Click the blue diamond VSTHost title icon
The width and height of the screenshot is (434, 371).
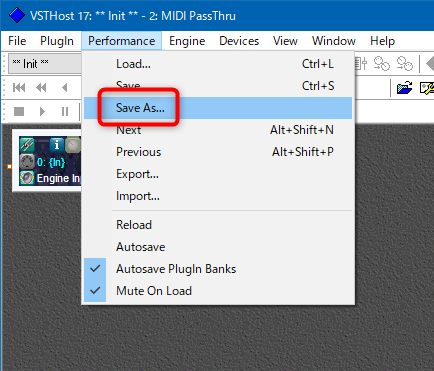pyautogui.click(x=17, y=15)
